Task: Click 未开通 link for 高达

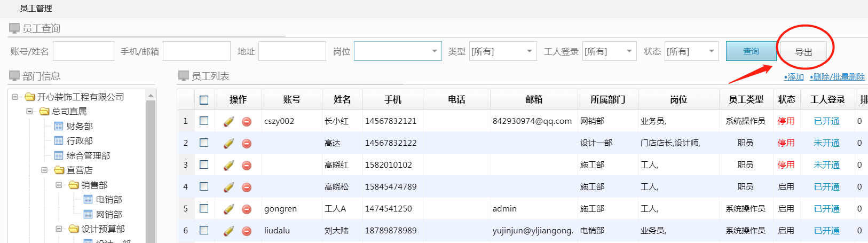Action: (x=826, y=143)
